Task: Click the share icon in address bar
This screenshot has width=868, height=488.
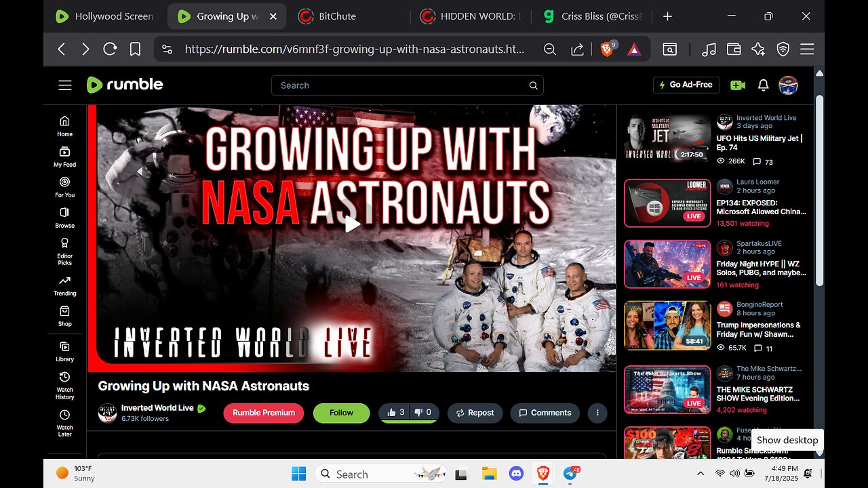Action: pyautogui.click(x=577, y=49)
